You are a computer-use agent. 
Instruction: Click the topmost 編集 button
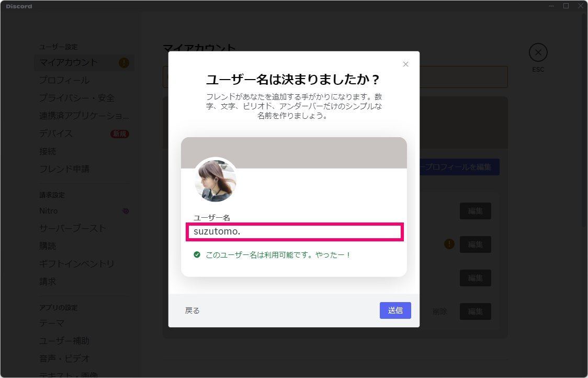point(475,211)
